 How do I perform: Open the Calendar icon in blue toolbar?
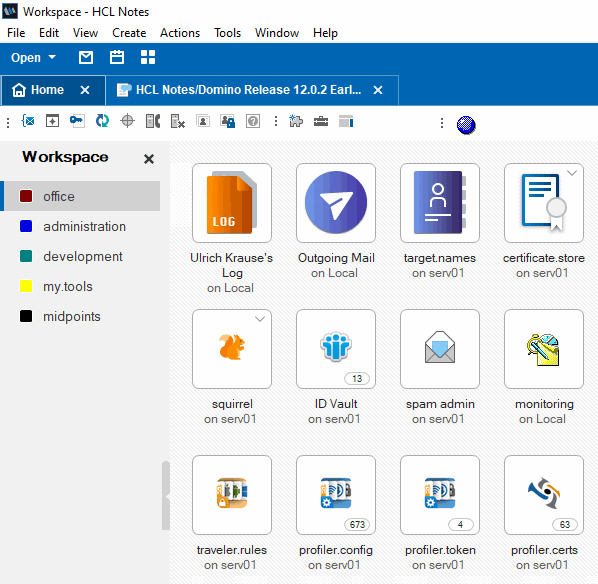[x=117, y=58]
